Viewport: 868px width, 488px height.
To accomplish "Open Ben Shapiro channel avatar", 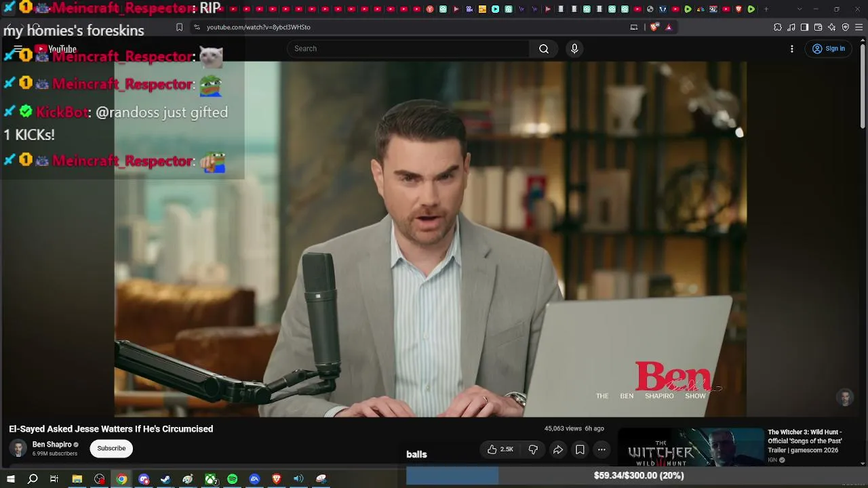I will tap(18, 448).
